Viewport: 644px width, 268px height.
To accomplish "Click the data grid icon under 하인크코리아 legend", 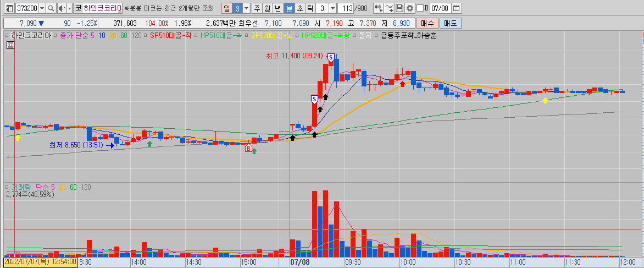I will point(10,45).
